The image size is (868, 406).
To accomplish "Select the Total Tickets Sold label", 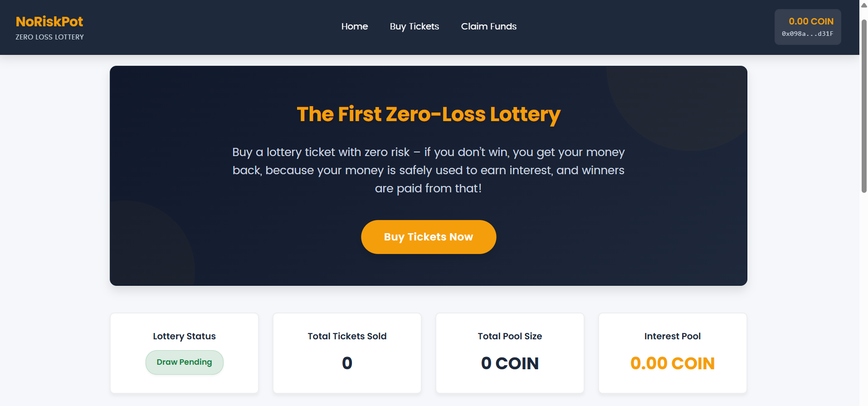I will 347,336.
